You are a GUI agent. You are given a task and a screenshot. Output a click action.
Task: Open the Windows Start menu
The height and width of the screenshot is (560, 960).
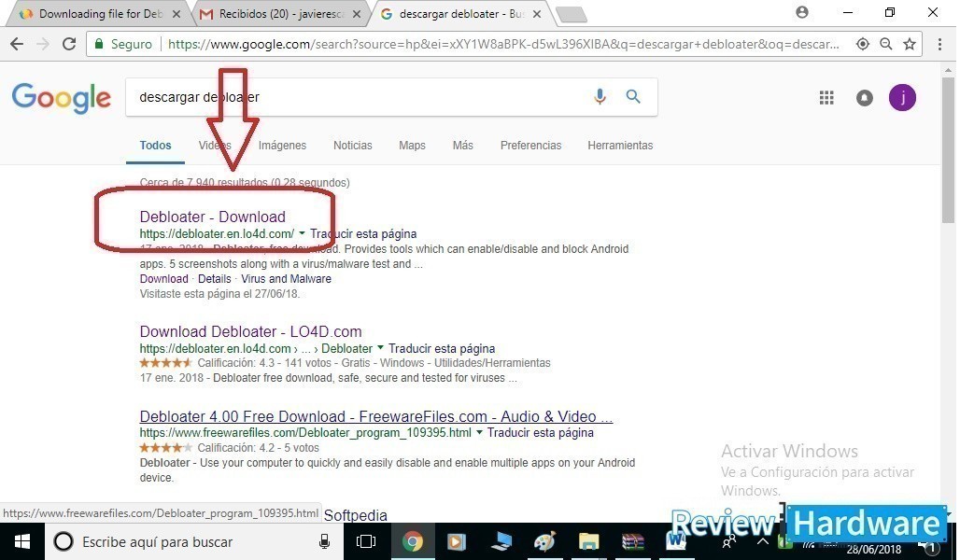(22, 541)
